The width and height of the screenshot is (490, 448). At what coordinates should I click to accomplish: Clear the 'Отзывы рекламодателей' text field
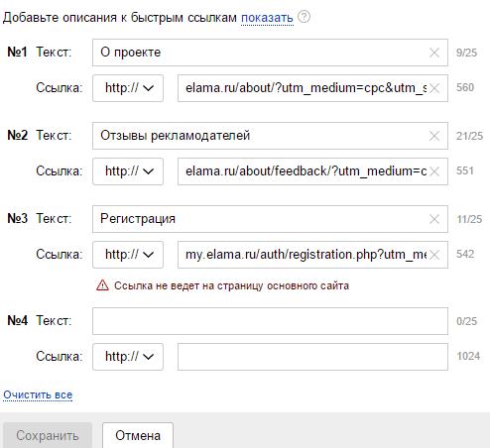pos(434,136)
